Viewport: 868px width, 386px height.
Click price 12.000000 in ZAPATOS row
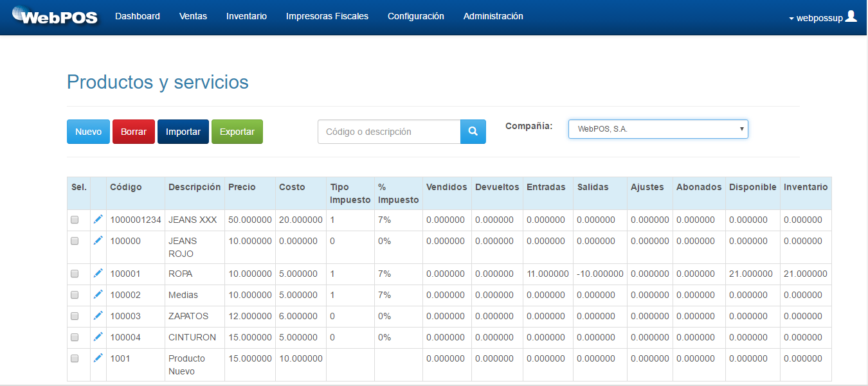(x=250, y=316)
